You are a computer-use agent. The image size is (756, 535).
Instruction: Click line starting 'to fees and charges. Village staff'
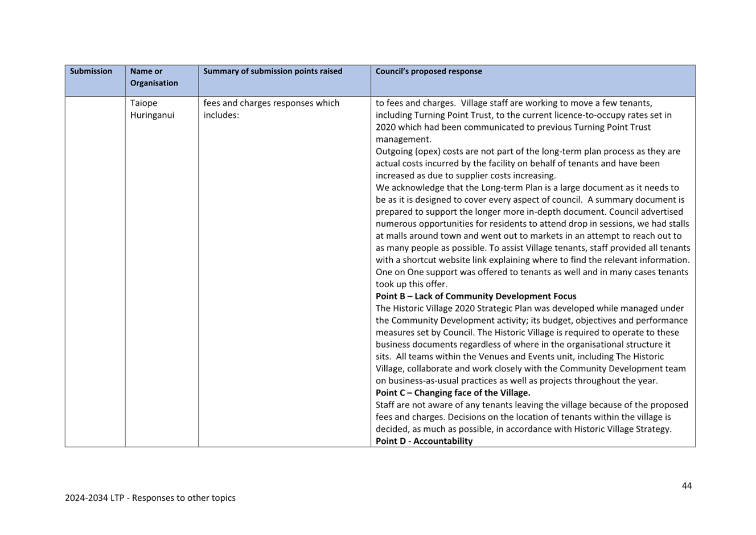[514, 103]
